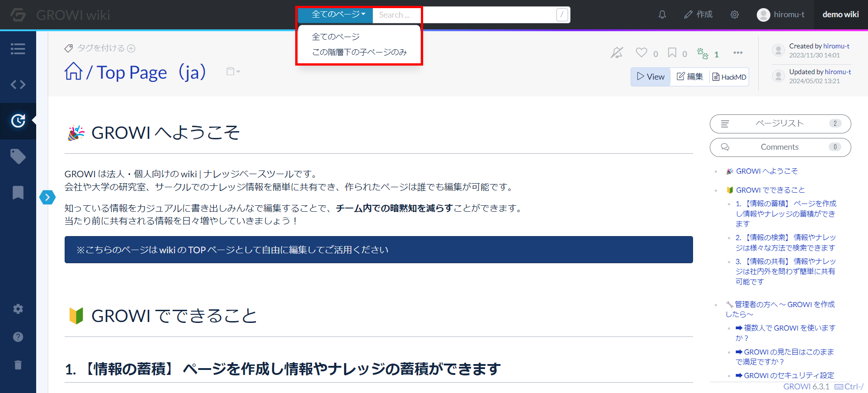Toggle the bookmark on this page
This screenshot has width=868, height=393.
[x=672, y=53]
